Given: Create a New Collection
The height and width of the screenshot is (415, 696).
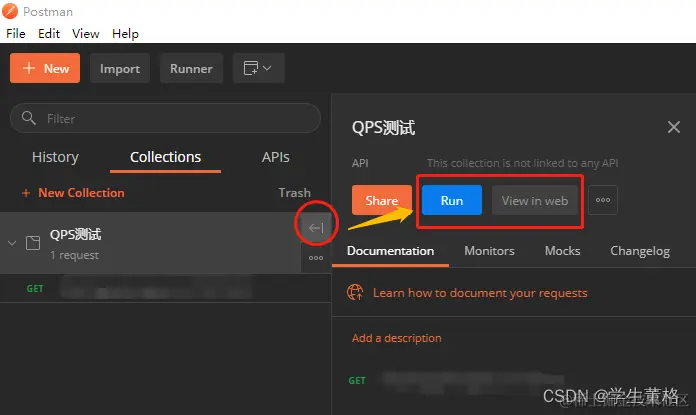Looking at the screenshot, I should (73, 193).
